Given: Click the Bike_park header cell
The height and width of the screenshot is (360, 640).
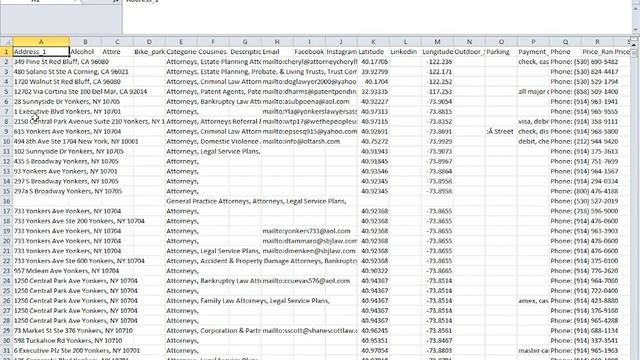Looking at the screenshot, I should coord(149,52).
